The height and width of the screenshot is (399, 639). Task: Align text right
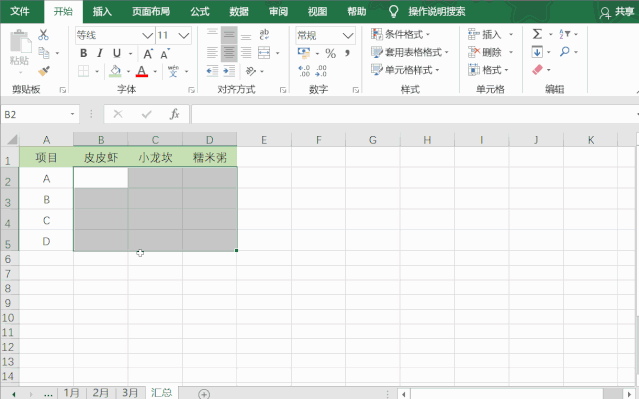(246, 53)
